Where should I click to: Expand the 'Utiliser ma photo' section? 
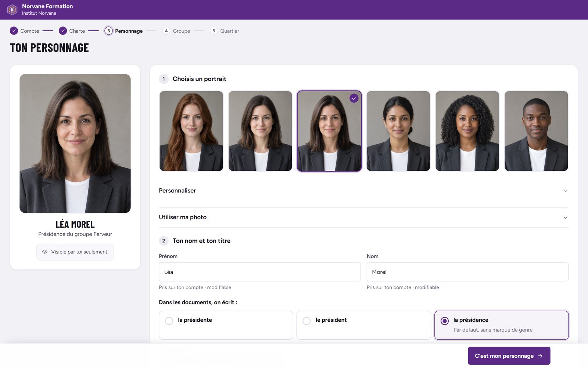pyautogui.click(x=364, y=217)
